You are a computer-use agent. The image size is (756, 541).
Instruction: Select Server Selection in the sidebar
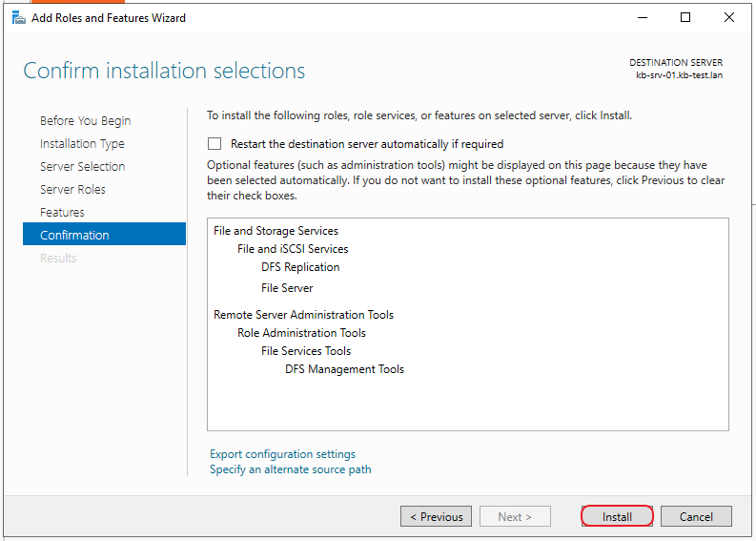tap(82, 167)
